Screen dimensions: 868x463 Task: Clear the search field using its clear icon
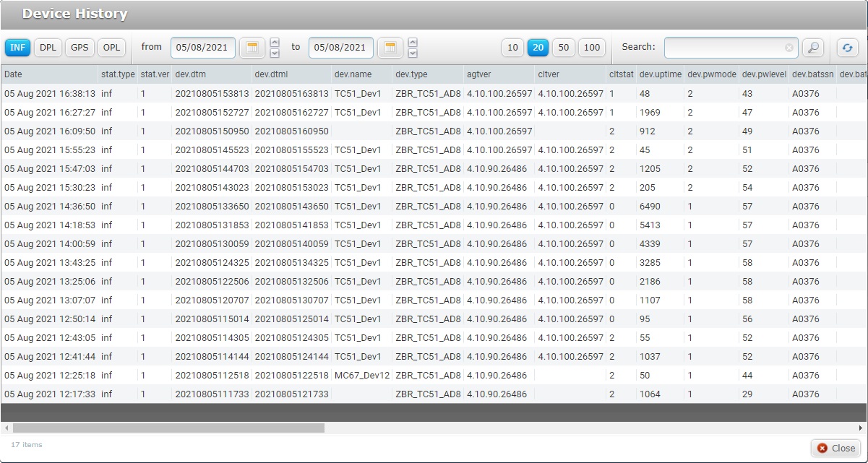tap(788, 48)
